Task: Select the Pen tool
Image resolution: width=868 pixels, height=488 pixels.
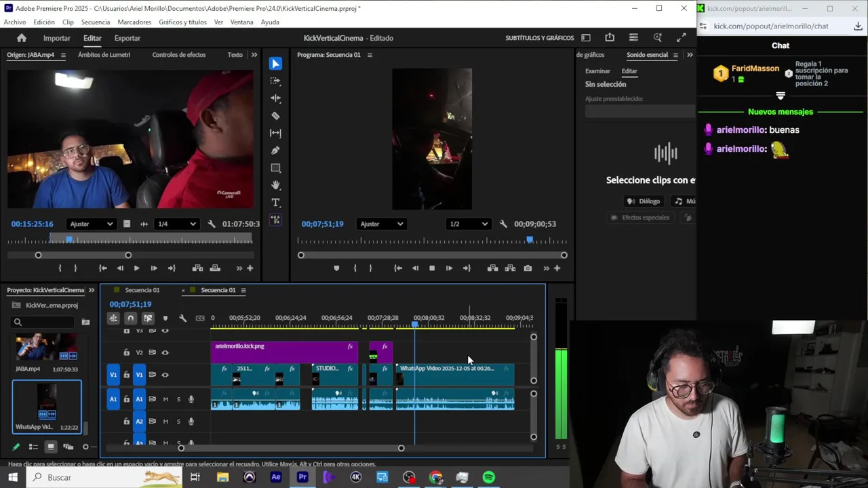Action: [x=275, y=150]
